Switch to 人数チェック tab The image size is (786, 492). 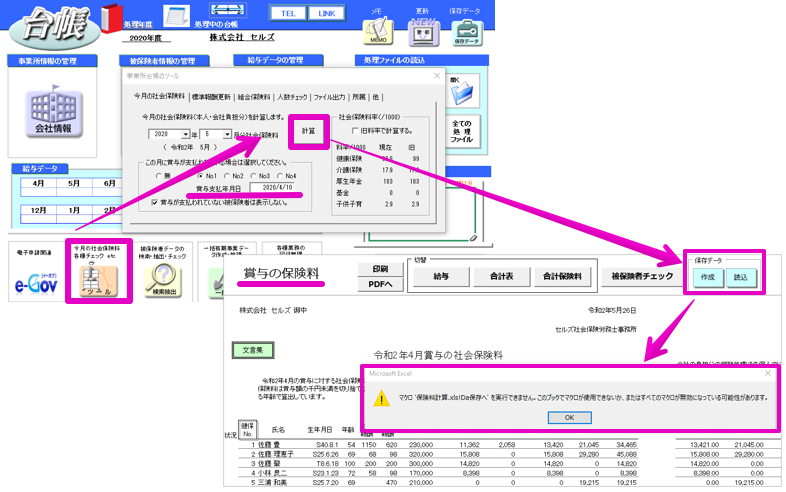[x=292, y=97]
